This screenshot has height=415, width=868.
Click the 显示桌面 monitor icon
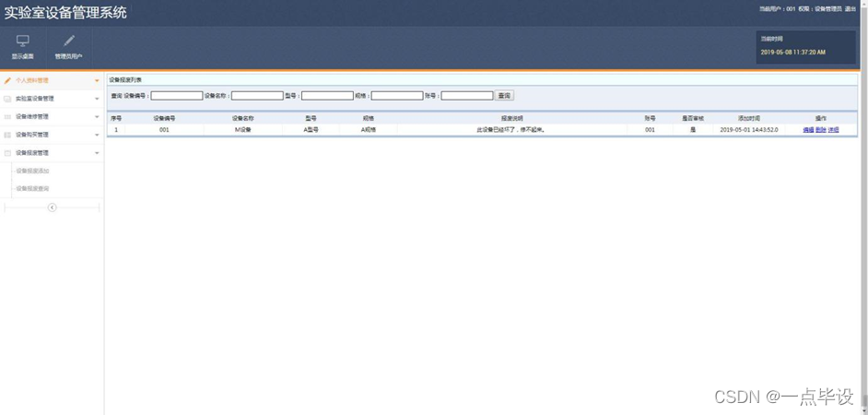[x=23, y=41]
